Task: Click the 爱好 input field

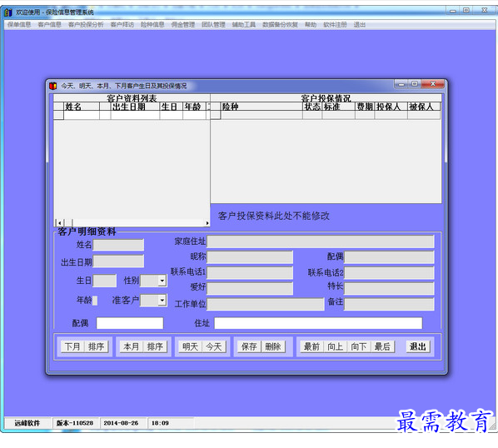Action: (250, 288)
